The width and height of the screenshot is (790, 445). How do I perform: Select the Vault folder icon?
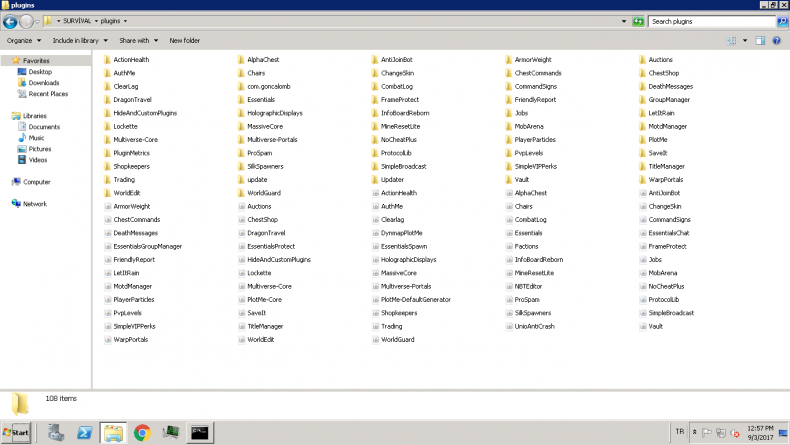(509, 179)
